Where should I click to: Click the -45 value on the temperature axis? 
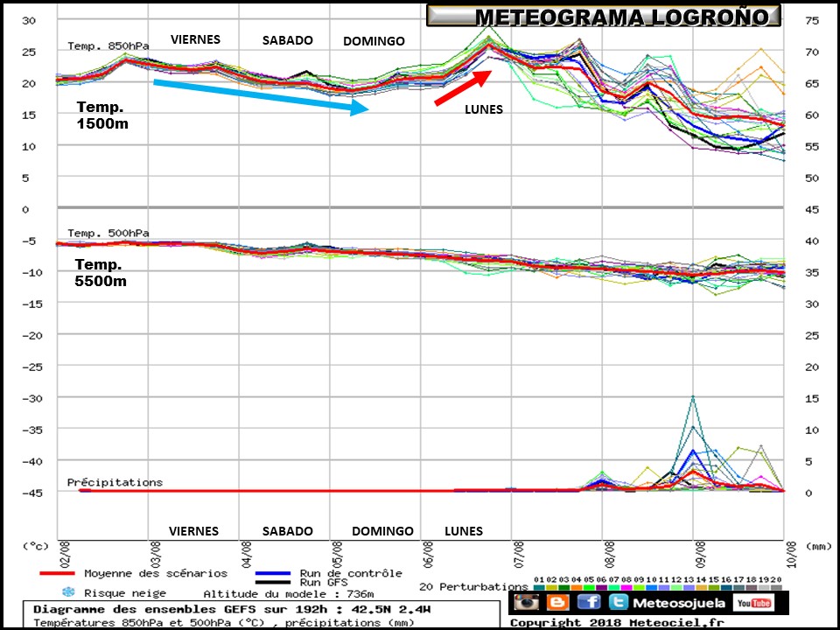31,492
